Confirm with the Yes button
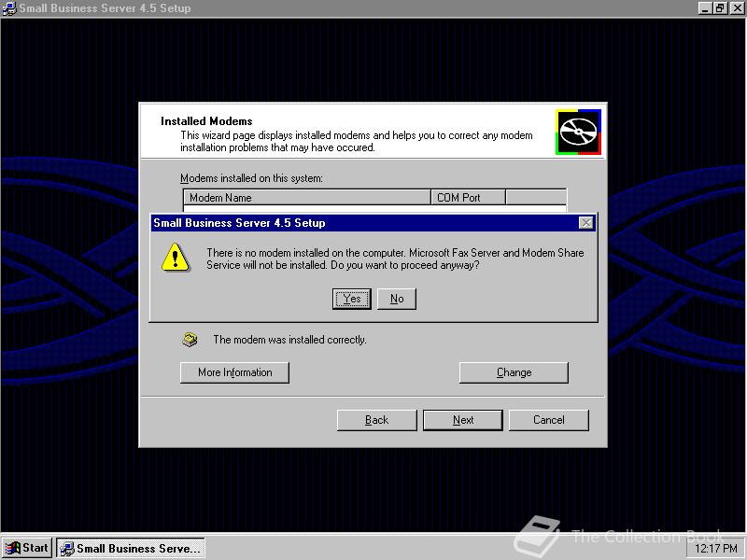 tap(352, 299)
